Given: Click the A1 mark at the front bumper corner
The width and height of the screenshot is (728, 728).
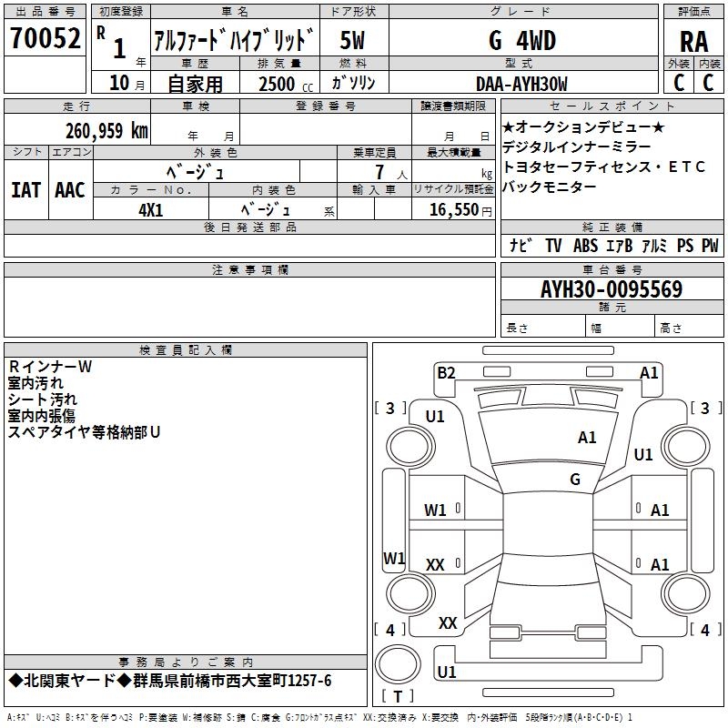Looking at the screenshot, I should point(649,373).
